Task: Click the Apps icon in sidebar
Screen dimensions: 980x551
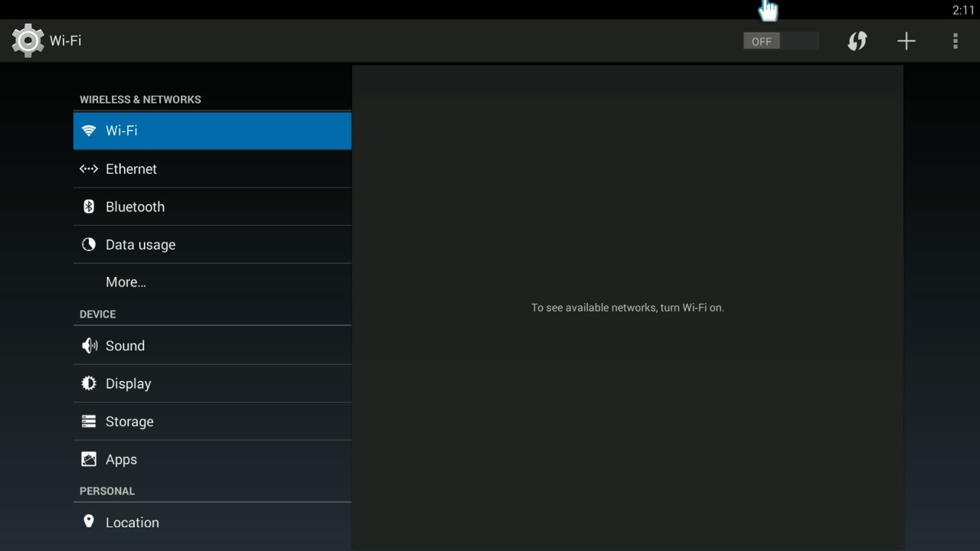Action: (x=89, y=459)
